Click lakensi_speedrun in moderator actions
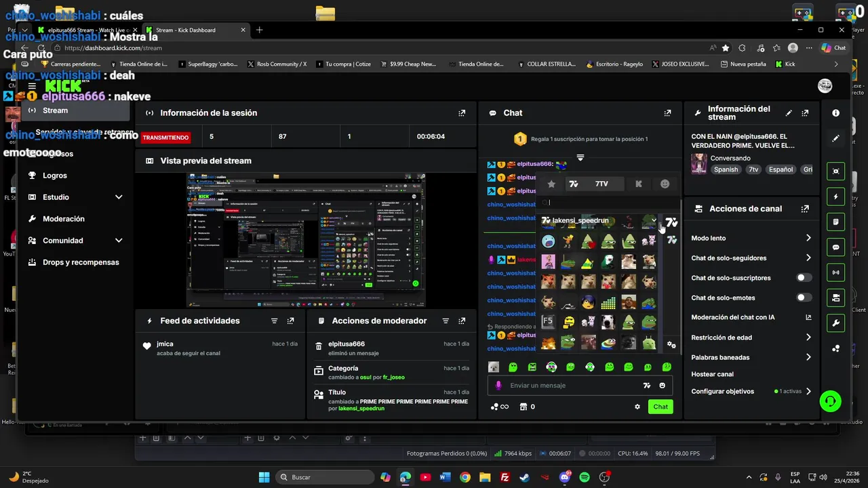The image size is (868, 488). [x=361, y=409]
